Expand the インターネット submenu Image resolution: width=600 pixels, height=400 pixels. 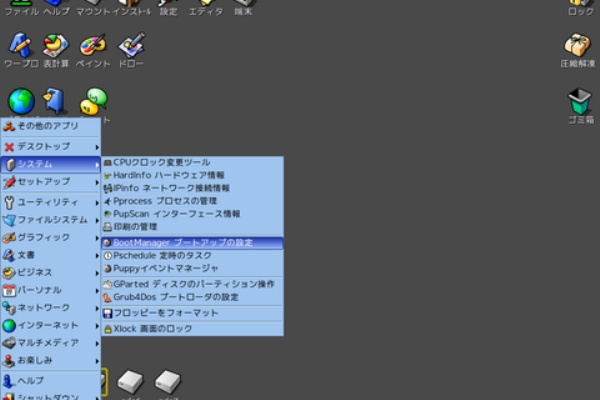51,325
